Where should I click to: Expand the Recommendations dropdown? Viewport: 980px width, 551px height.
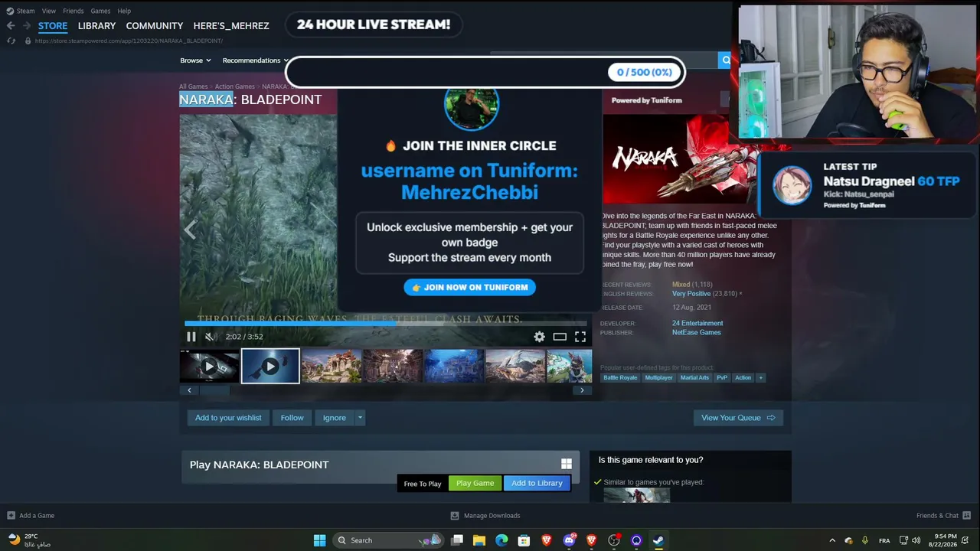tap(256, 60)
